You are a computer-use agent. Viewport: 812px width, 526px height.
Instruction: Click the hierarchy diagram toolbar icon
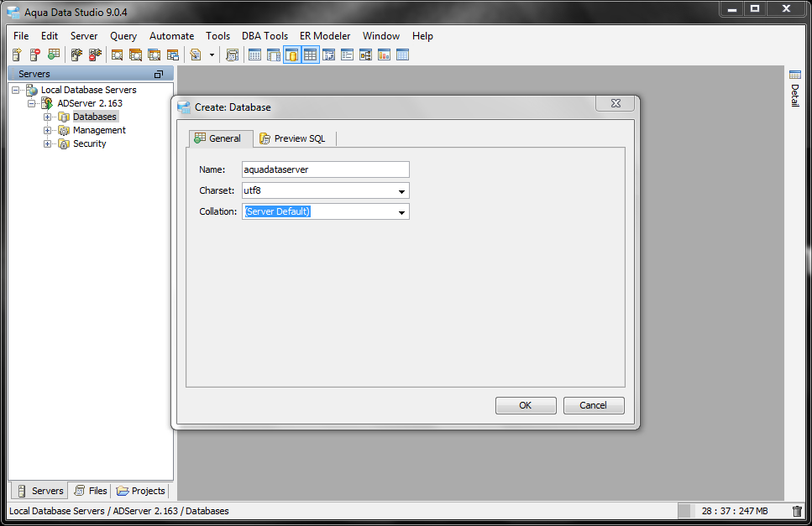coord(365,55)
